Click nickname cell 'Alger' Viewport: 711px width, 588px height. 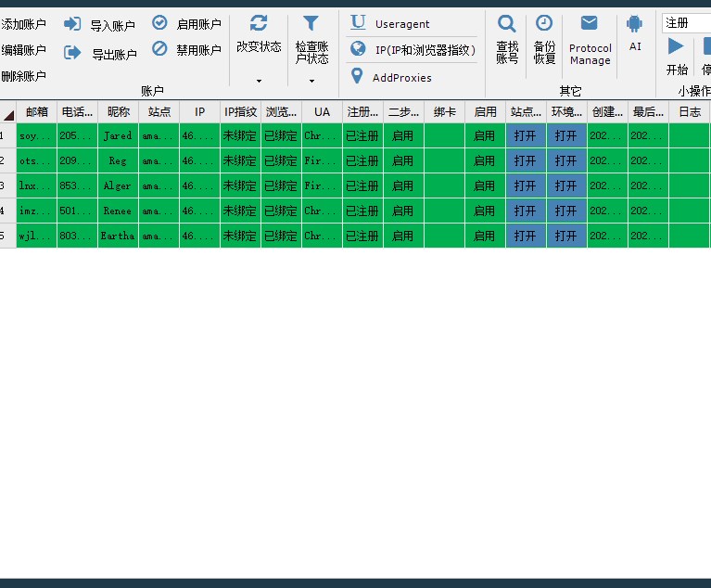click(x=118, y=185)
